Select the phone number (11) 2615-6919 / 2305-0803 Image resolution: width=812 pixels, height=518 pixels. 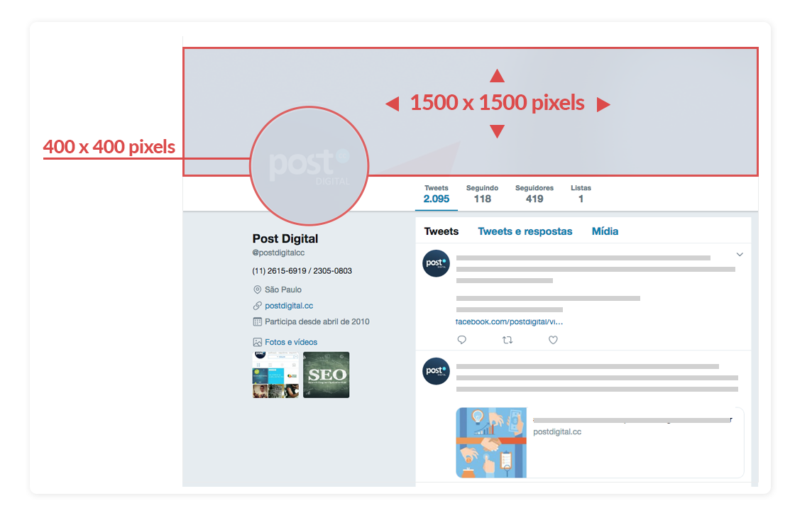[302, 270]
